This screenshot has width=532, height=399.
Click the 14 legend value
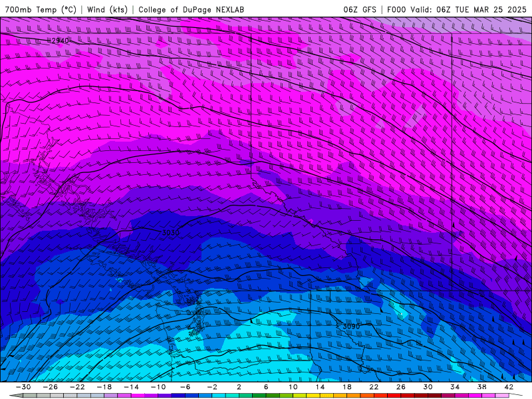coord(320,387)
